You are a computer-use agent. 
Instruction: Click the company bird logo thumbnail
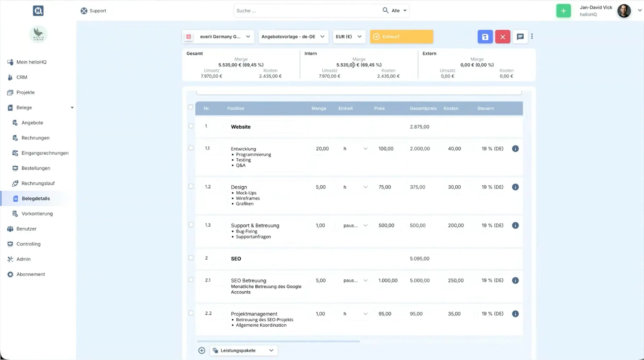[x=38, y=34]
